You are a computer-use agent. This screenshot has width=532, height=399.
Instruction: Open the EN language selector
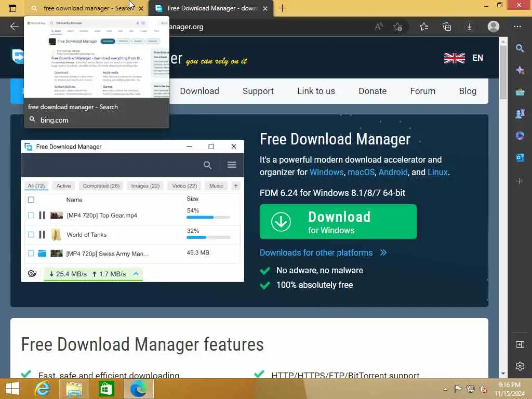[463, 58]
